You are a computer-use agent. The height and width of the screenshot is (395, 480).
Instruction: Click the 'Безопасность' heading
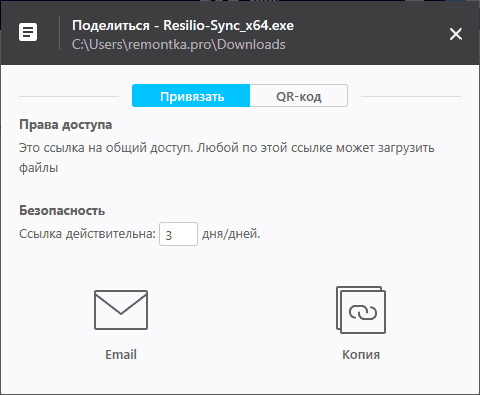(62, 210)
